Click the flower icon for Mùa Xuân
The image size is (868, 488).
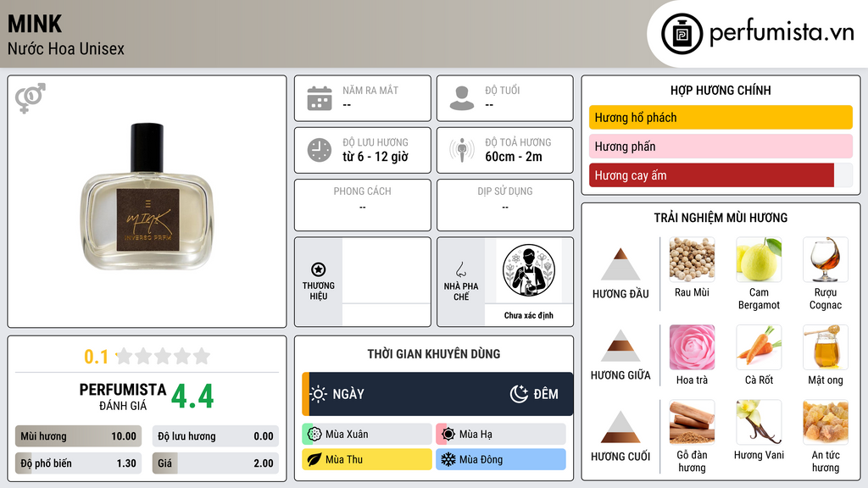pyautogui.click(x=314, y=434)
